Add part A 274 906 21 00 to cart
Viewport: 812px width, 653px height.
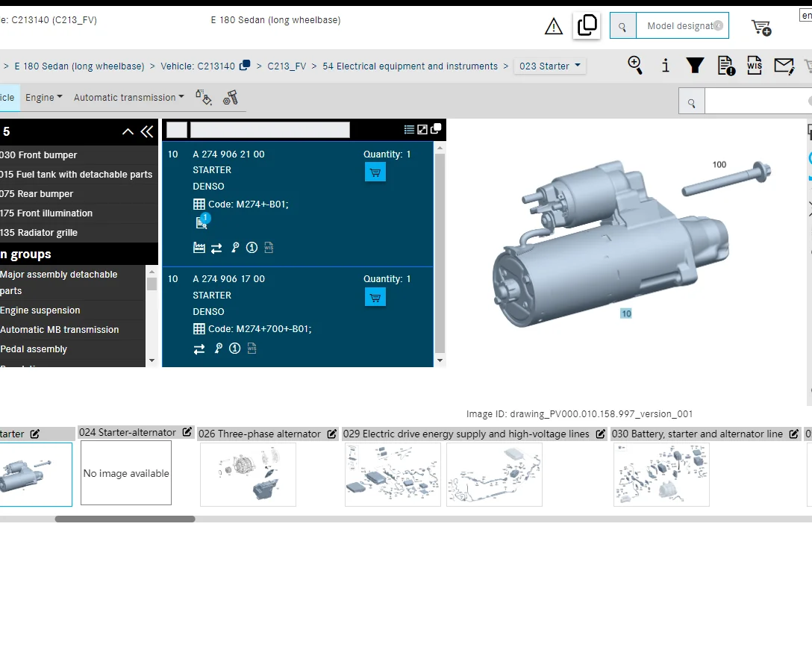click(375, 172)
